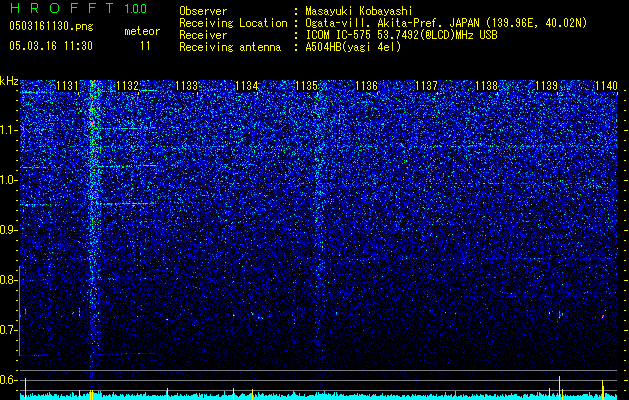Click the 1140 time marker
The width and height of the screenshot is (629, 400).
click(x=606, y=86)
